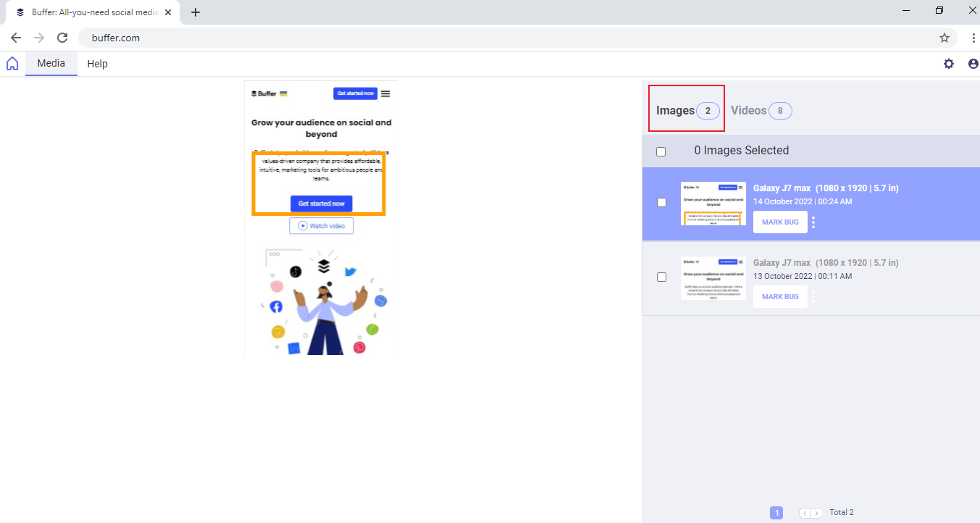Go back using the left pagination chevron
Screen dimensions: 980x523
[x=805, y=512]
